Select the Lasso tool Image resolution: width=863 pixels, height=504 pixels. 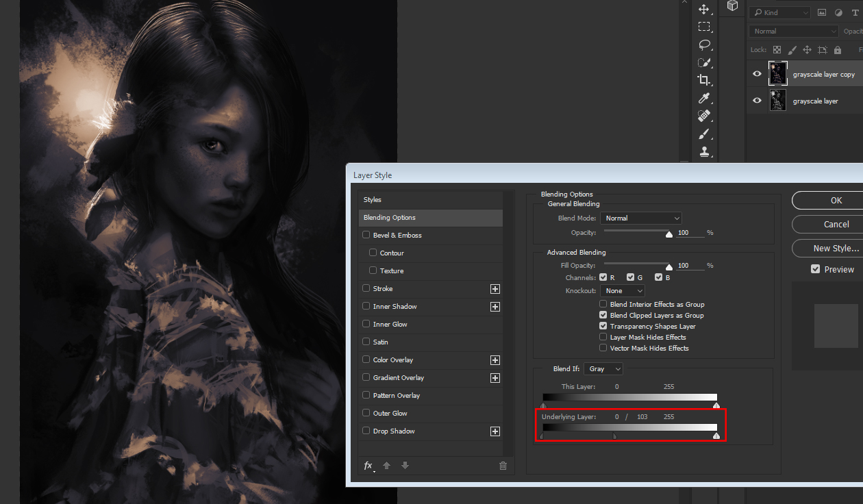coord(703,45)
